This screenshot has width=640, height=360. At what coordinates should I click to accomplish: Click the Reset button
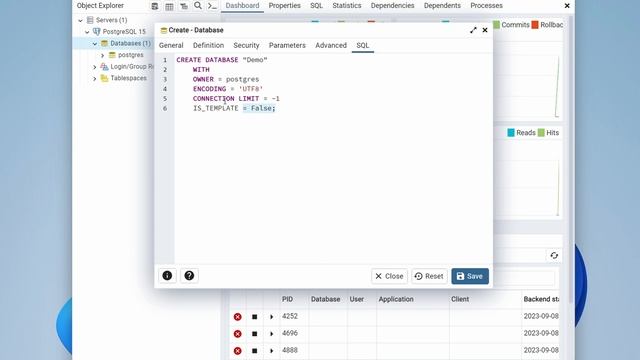(429, 276)
